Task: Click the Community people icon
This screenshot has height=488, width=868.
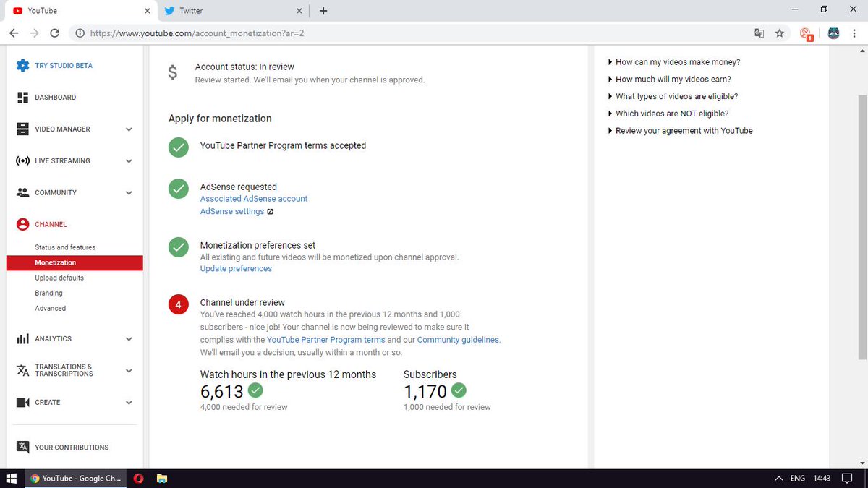Action: coord(22,192)
